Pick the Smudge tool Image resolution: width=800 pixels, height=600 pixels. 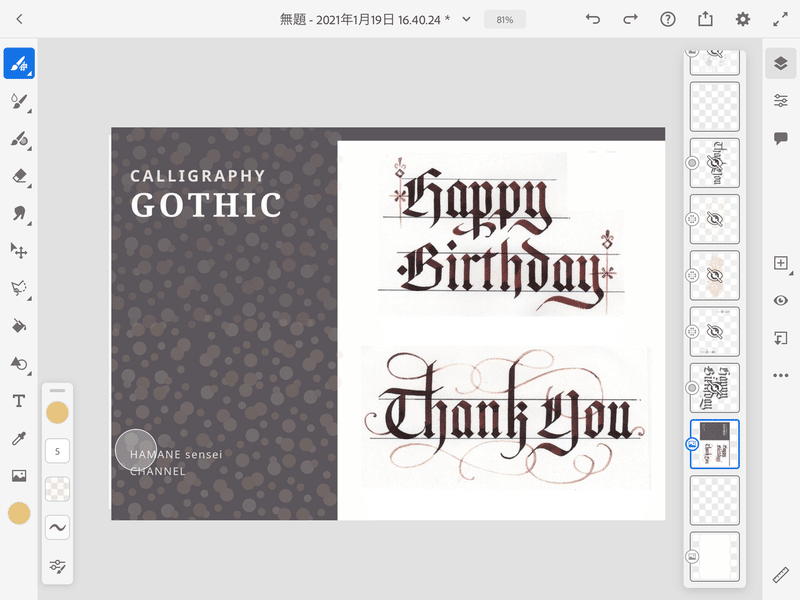(19, 214)
